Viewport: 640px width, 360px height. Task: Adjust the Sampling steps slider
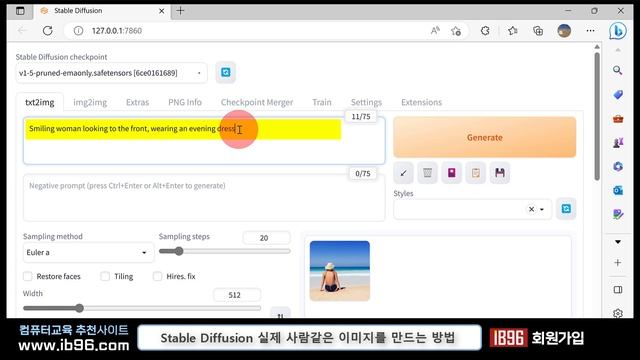[x=224, y=251]
